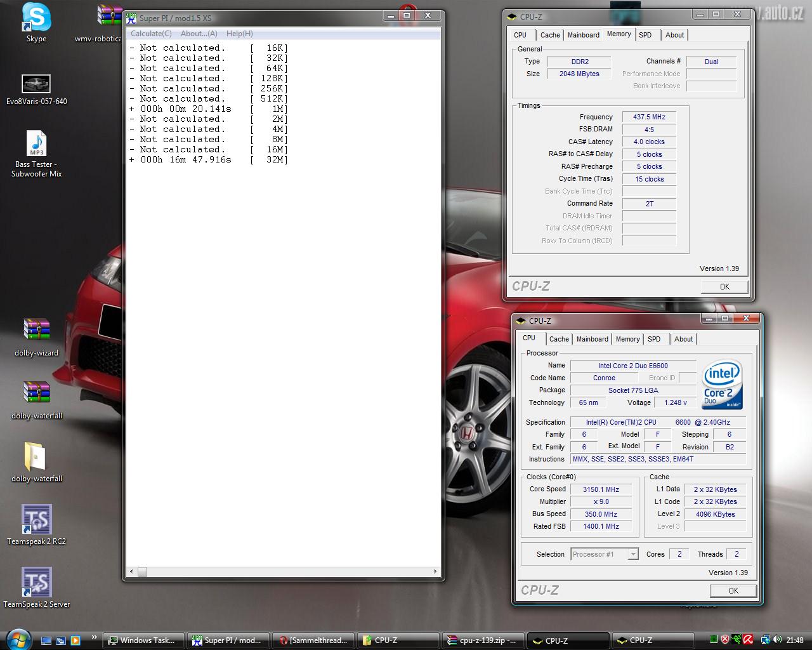This screenshot has height=650, width=812.
Task: Switch to Windows Task Manager taskbar button
Action: [143, 640]
